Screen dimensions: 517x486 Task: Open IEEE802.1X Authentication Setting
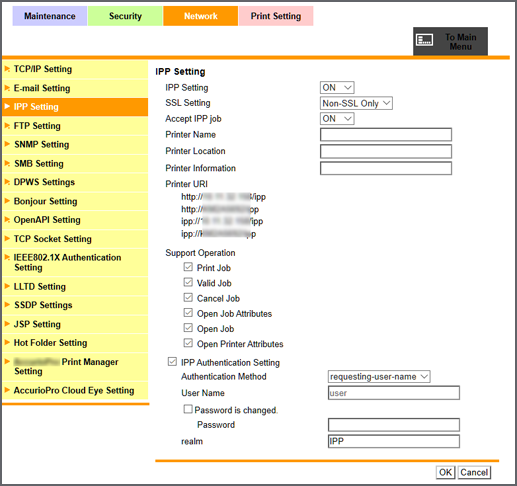pyautogui.click(x=75, y=262)
